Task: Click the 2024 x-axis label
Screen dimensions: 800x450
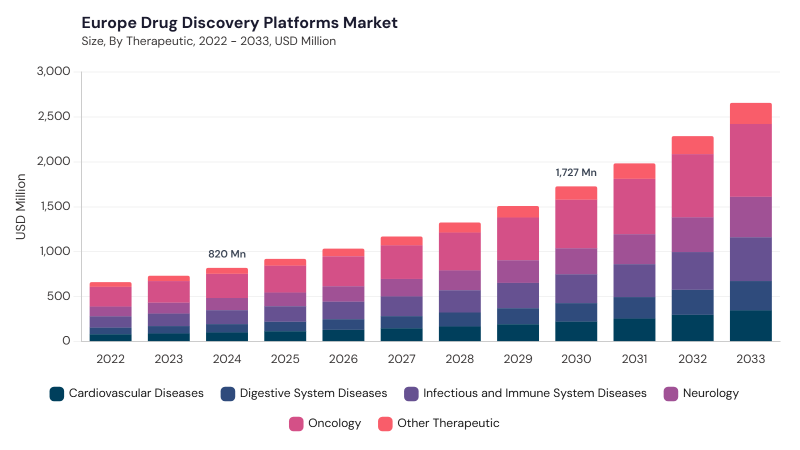Action: tap(227, 359)
